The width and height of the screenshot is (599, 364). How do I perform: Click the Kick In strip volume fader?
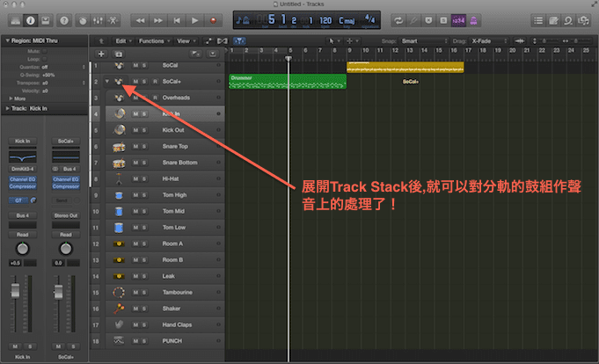click(x=15, y=291)
